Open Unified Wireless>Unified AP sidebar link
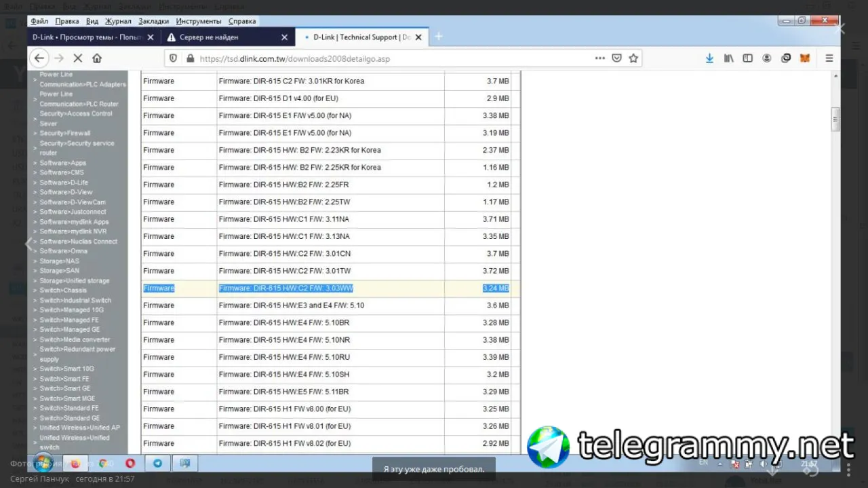868x488 pixels. (79, 428)
